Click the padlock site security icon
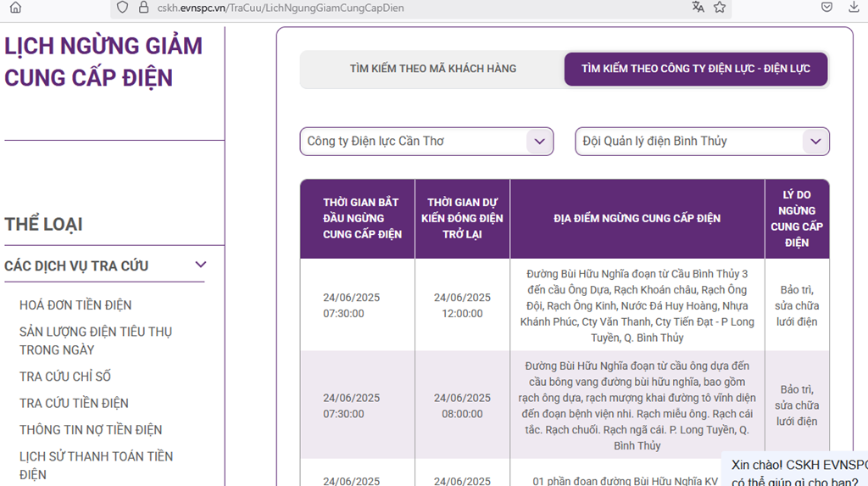Image resolution: width=868 pixels, height=486 pixels. point(143,7)
